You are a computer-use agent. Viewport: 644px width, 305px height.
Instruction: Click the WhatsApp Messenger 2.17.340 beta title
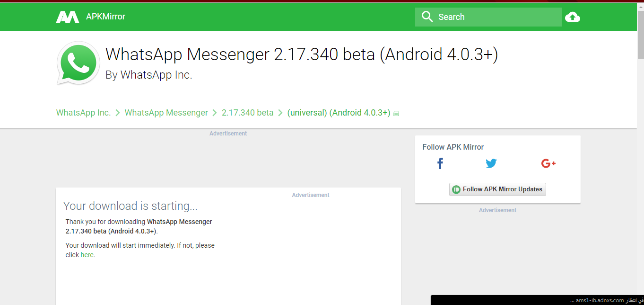point(302,54)
